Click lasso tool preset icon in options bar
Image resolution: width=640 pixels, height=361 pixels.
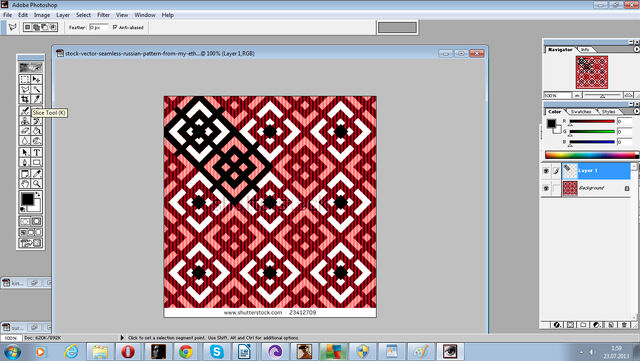[x=12, y=27]
